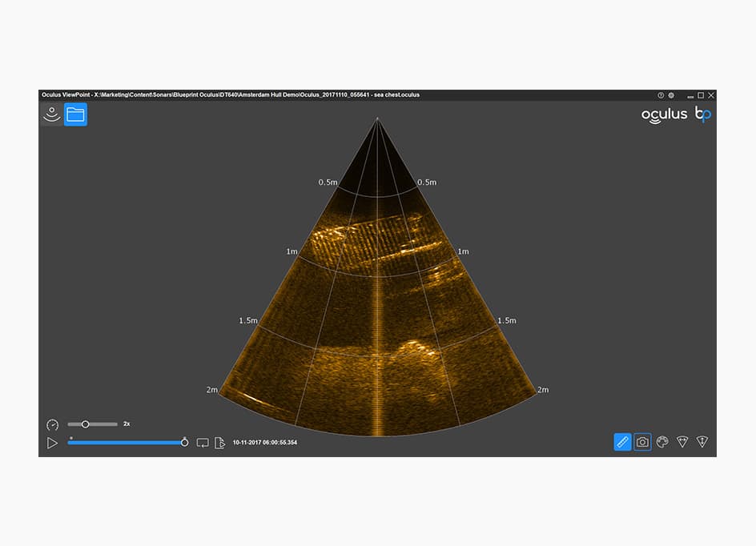Click the playback speed dial icon
Screen dimensions: 756x546
pyautogui.click(x=52, y=424)
